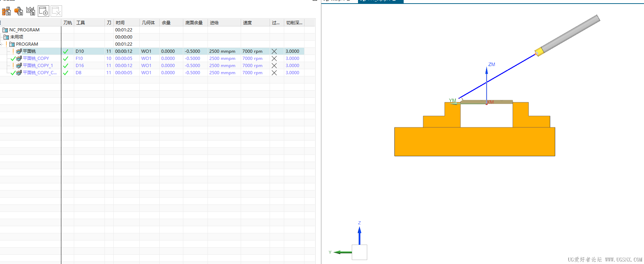This screenshot has width=644, height=264.
Task: Click the white view triad cube
Action: [359, 252]
